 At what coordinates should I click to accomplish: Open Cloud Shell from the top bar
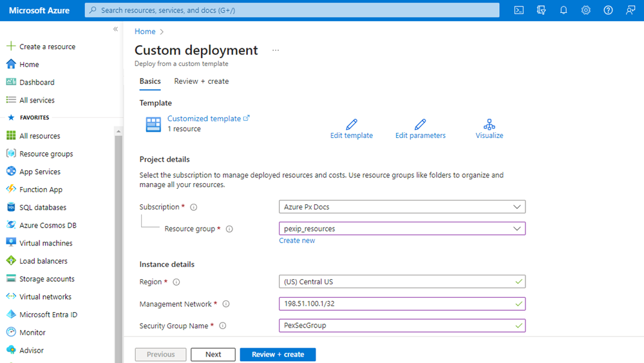(x=518, y=10)
